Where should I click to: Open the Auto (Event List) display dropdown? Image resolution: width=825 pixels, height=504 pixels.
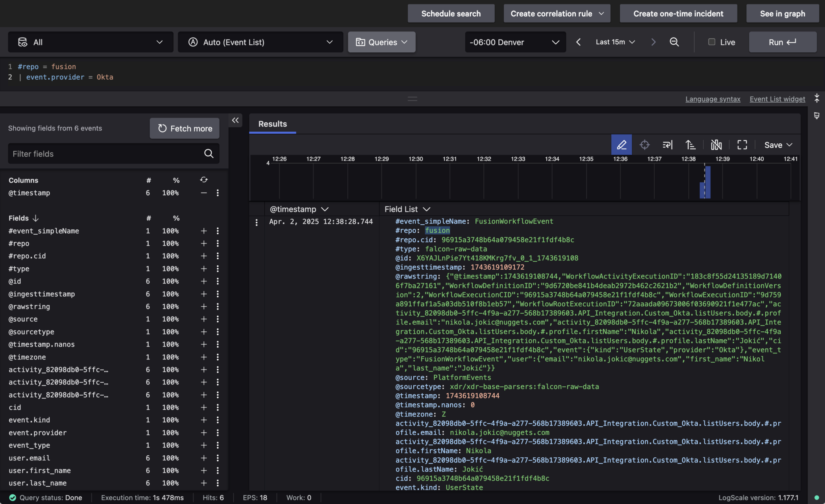point(260,42)
